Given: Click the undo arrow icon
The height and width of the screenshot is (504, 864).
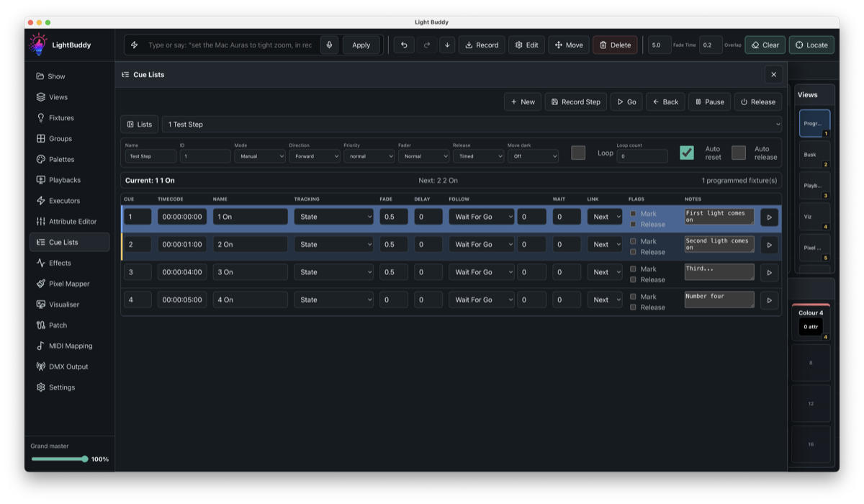Looking at the screenshot, I should click(404, 45).
